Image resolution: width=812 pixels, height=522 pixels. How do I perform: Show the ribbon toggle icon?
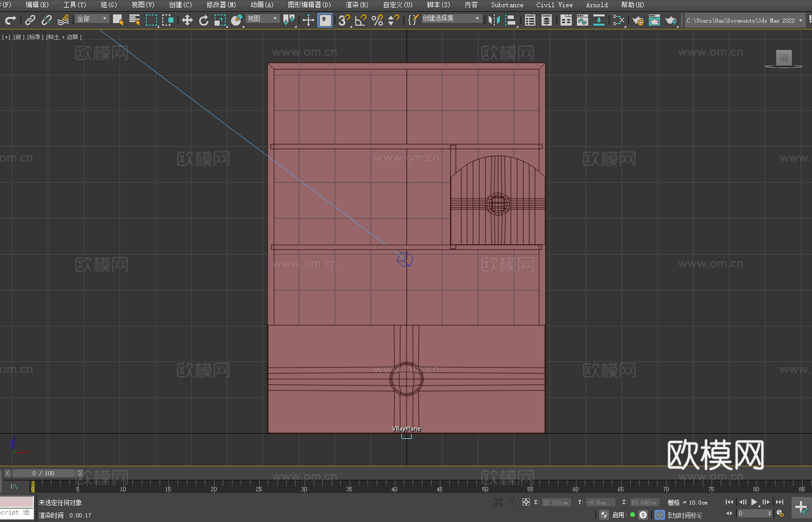pyautogui.click(x=566, y=20)
